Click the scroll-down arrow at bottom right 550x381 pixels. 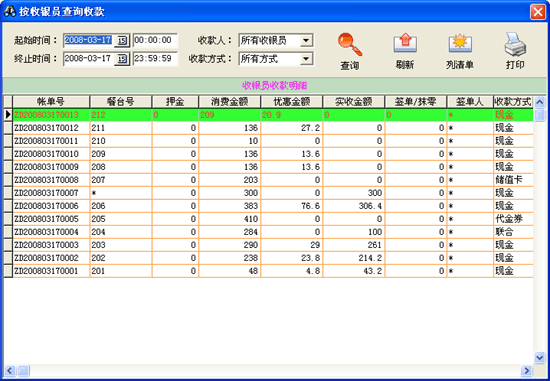pyautogui.click(x=539, y=357)
